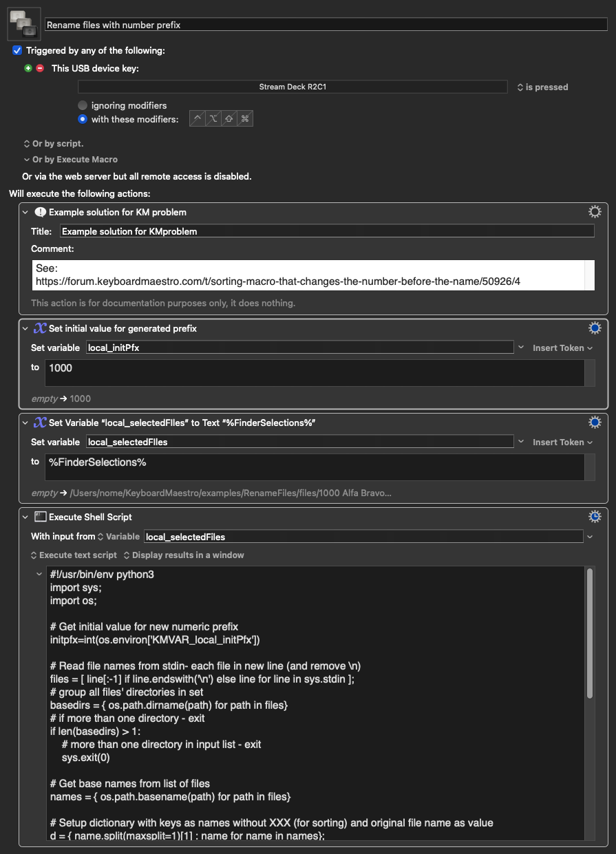Select 'with these modifiers' radio button

tap(83, 119)
